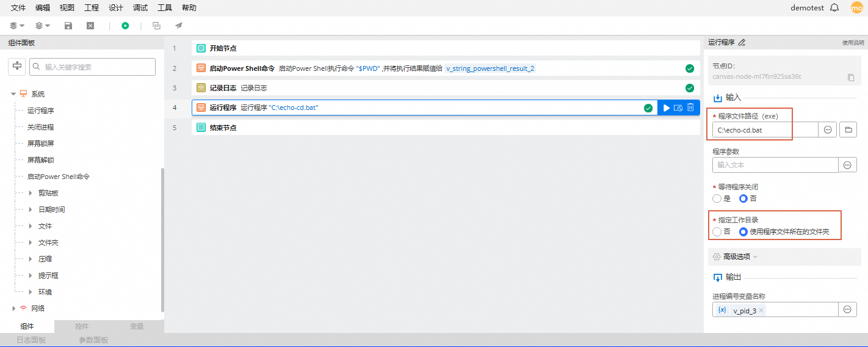This screenshot has height=347, width=868.
Task: Click the 程序文件路径 input field
Action: 765,130
